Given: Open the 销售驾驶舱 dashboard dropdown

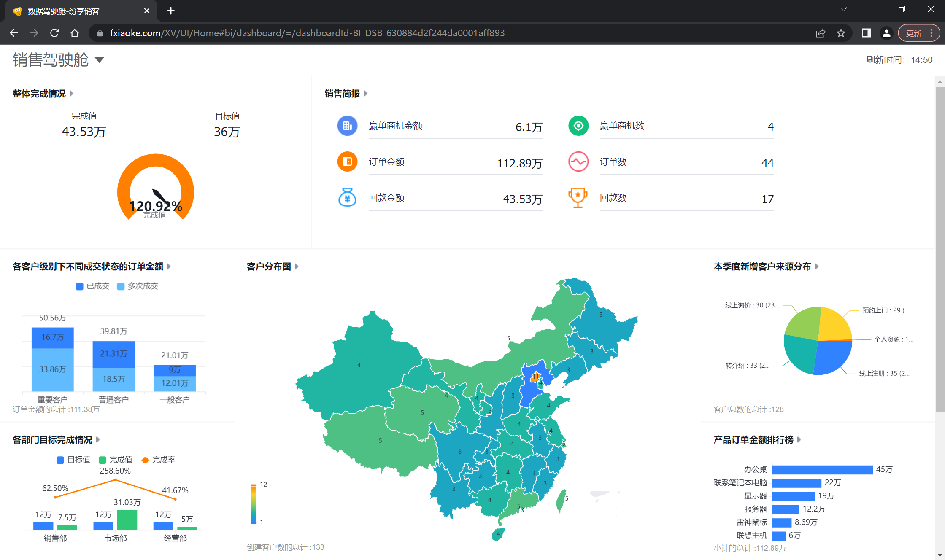Looking at the screenshot, I should pyautogui.click(x=100, y=60).
